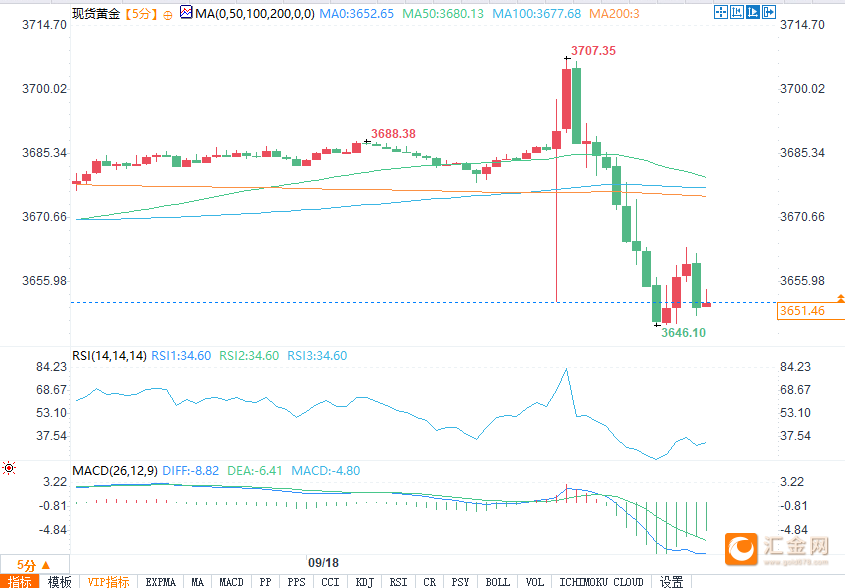
Task: Click the RSI(14,14,14) parameters label
Action: click(109, 356)
